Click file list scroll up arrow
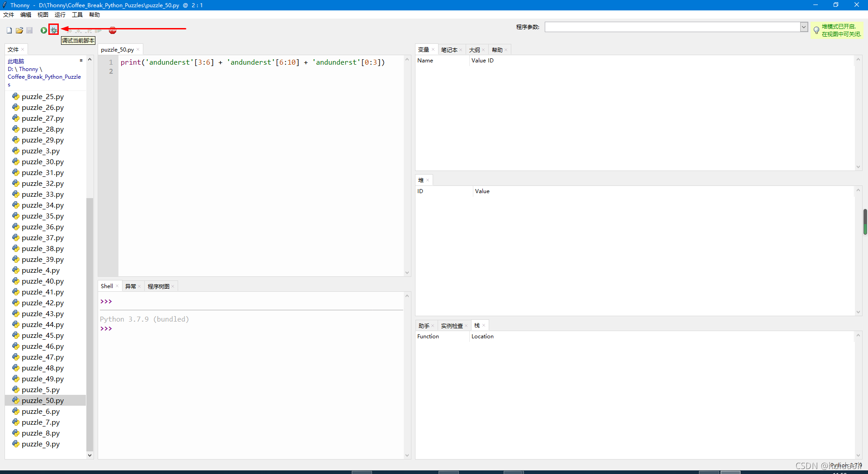 coord(90,59)
